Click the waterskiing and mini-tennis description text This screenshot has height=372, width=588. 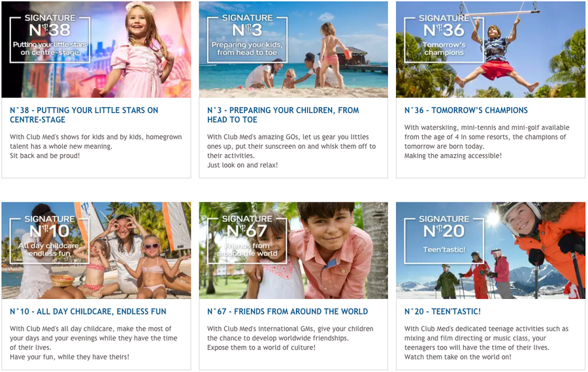click(487, 142)
